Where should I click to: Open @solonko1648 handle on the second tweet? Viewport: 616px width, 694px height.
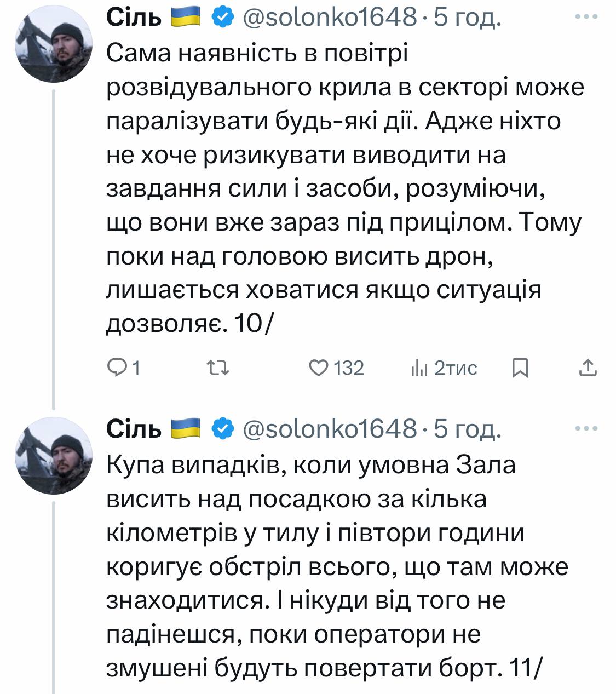click(x=329, y=429)
